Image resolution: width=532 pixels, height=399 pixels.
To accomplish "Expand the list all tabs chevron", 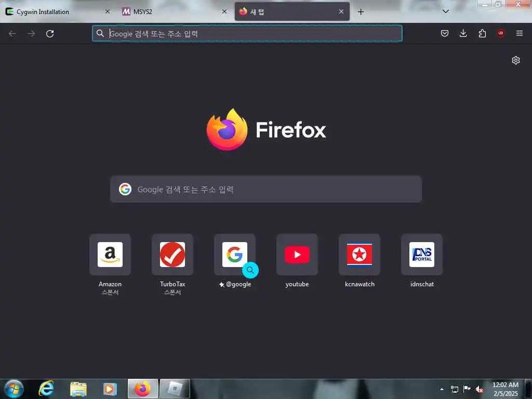I will coord(446,11).
